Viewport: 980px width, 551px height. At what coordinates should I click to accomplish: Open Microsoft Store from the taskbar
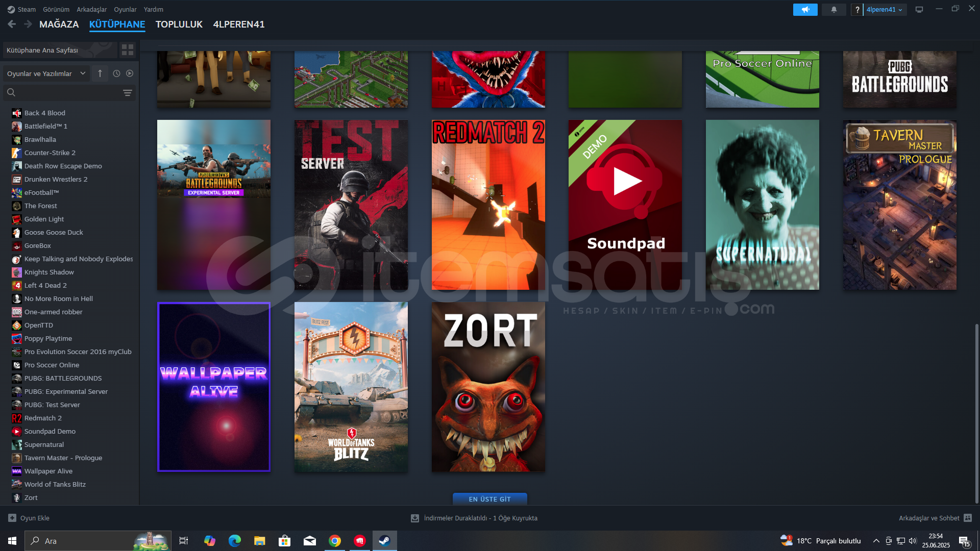click(x=285, y=541)
